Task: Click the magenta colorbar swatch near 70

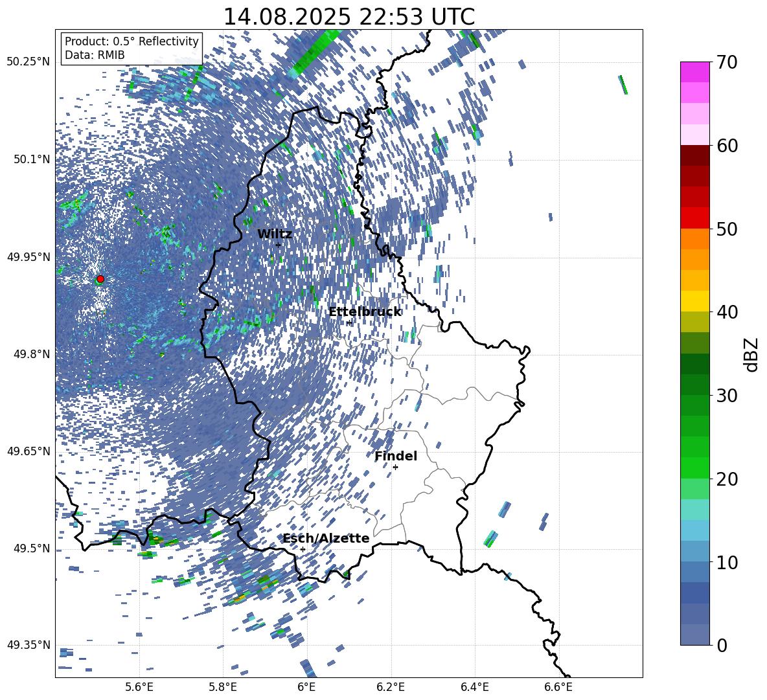Action: (x=694, y=72)
